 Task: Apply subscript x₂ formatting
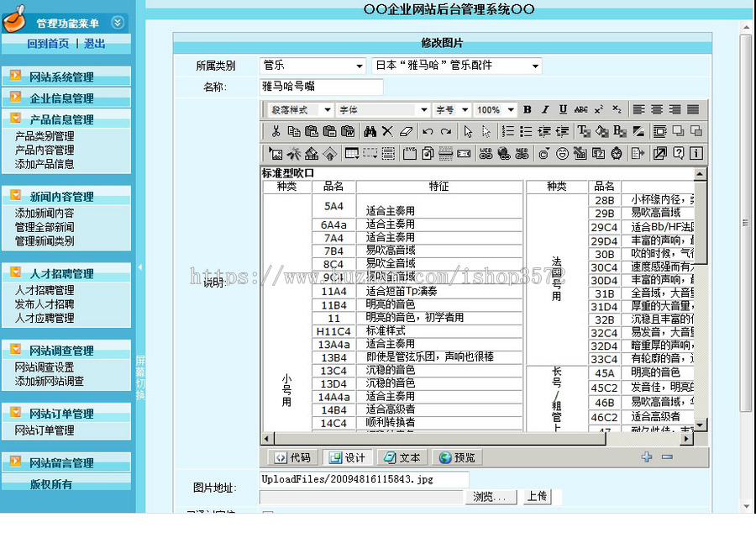click(x=617, y=109)
